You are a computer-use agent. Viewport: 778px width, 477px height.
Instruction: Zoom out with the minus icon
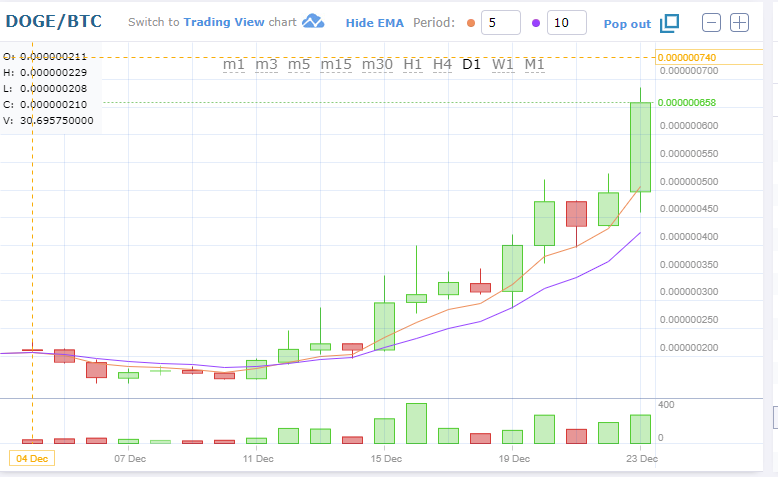pos(711,23)
